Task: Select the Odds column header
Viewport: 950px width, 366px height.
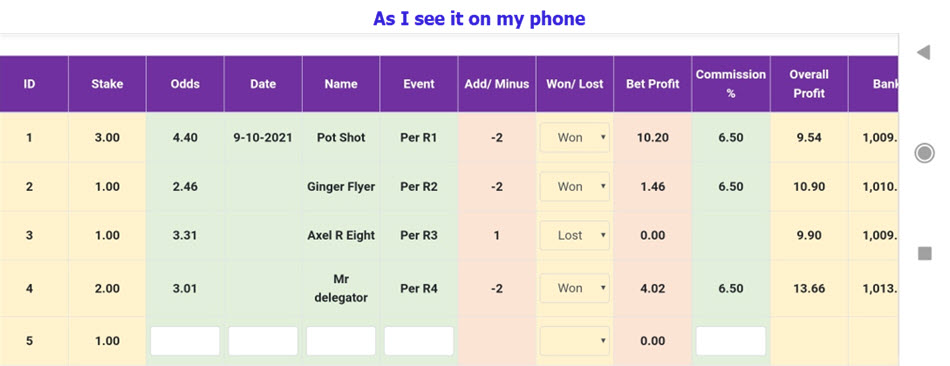Action: tap(185, 84)
